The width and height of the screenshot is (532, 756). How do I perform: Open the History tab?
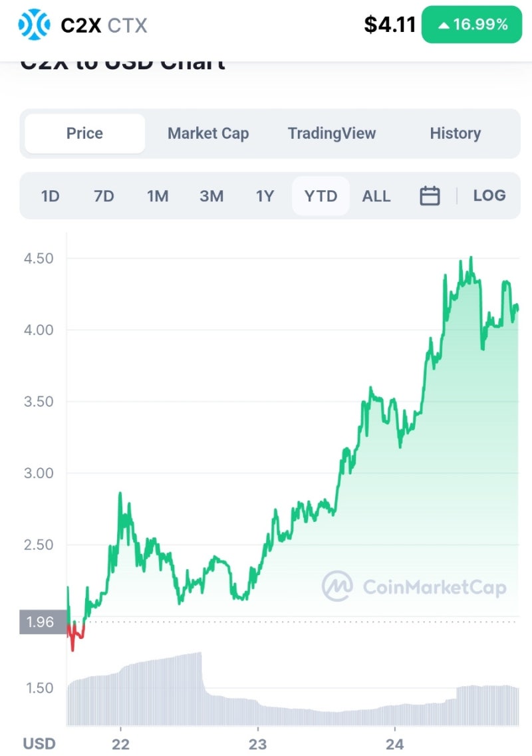click(x=455, y=134)
